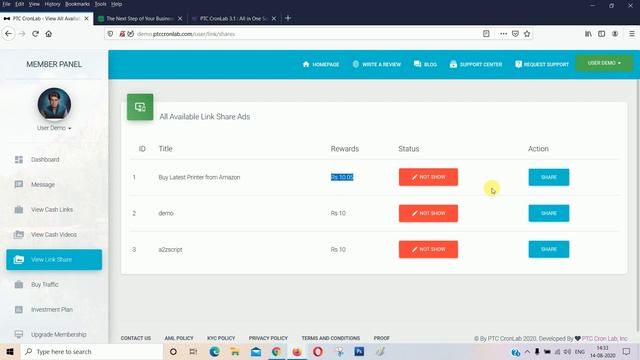The width and height of the screenshot is (640, 360).
Task: Click the browser Back arrow
Action: click(9, 34)
